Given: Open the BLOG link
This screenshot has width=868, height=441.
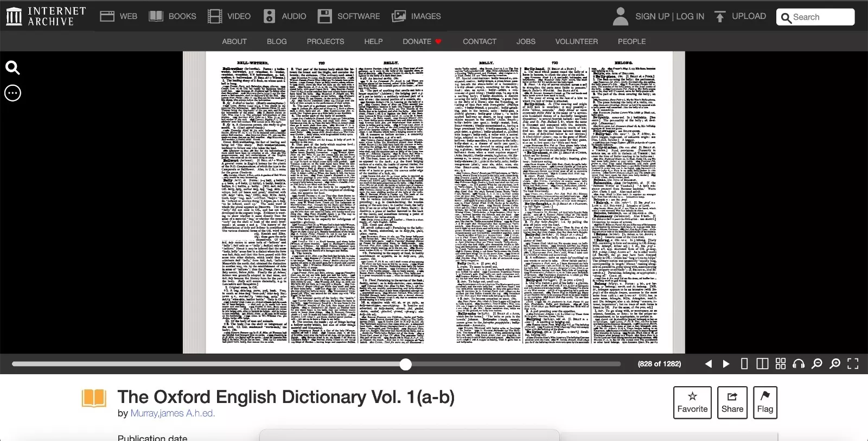Looking at the screenshot, I should click(x=277, y=41).
